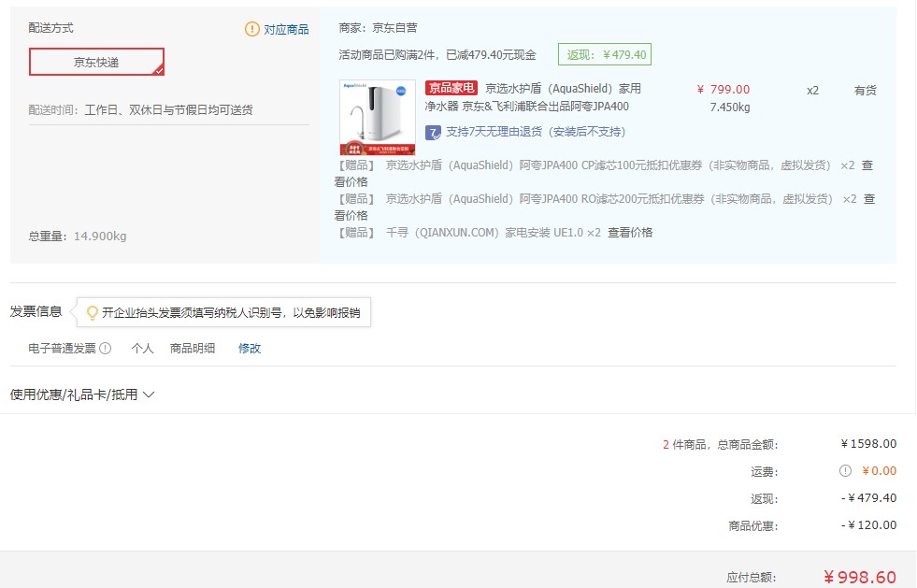This screenshot has height=588, width=917.
Task: Open the AquaShield water purifier product thumbnail
Action: coord(378,118)
